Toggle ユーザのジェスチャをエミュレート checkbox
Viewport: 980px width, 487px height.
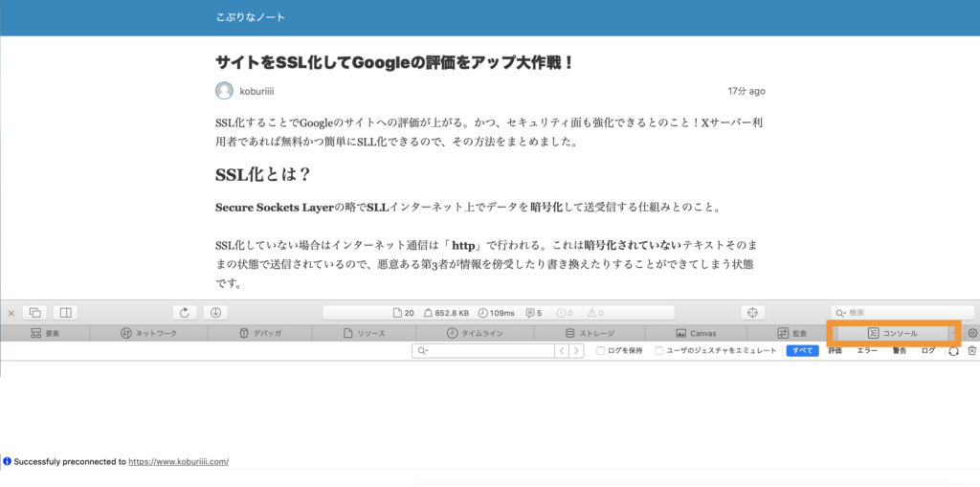click(659, 351)
